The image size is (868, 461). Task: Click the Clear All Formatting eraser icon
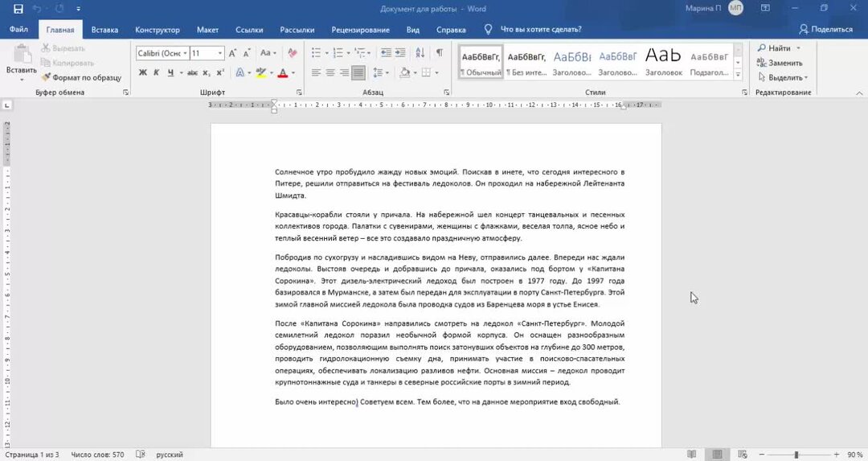[x=293, y=53]
